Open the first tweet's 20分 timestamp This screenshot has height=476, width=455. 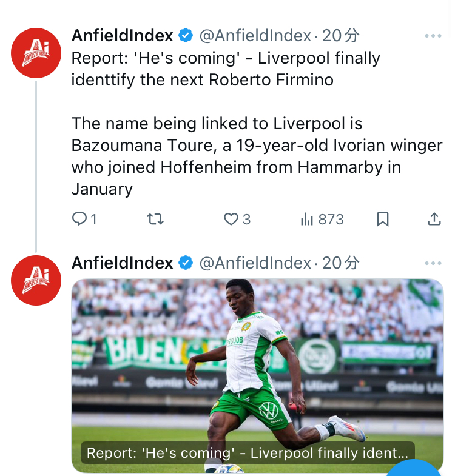coord(341,36)
